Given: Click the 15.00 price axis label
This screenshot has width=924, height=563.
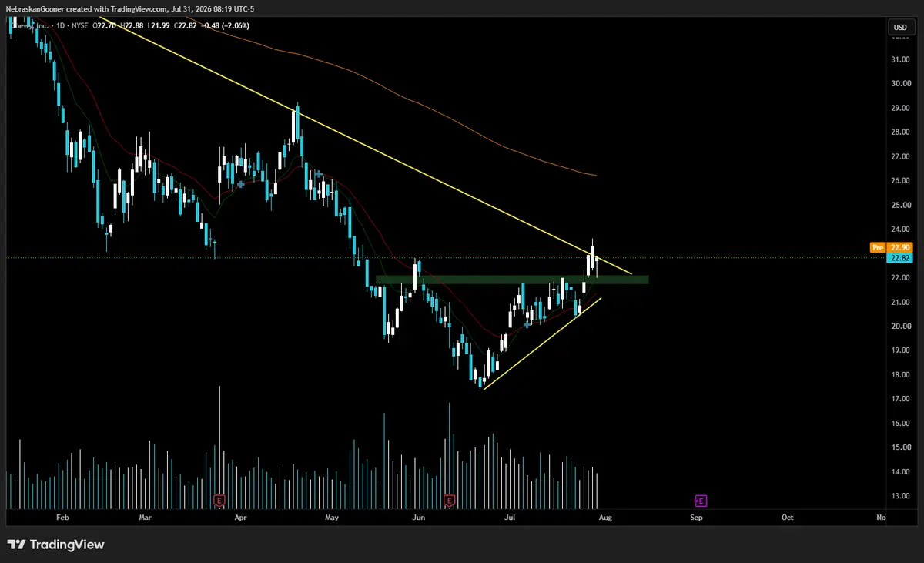Looking at the screenshot, I should pos(900,447).
